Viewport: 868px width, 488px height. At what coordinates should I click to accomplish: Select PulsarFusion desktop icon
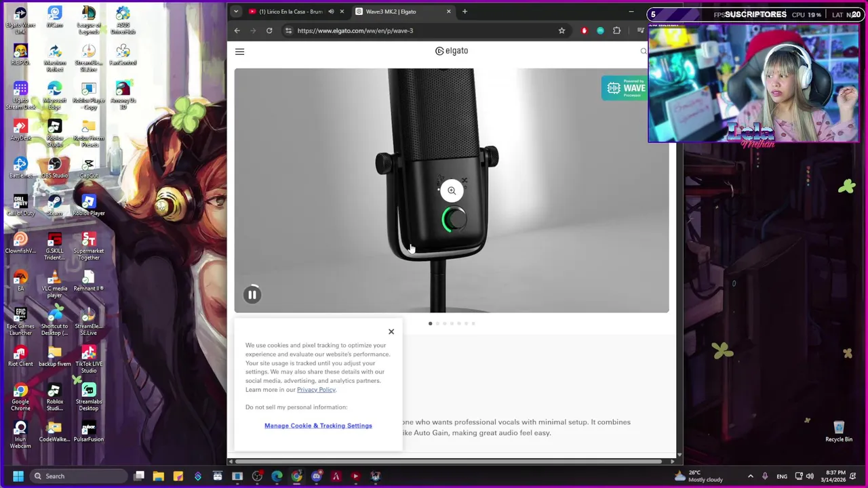point(89,431)
